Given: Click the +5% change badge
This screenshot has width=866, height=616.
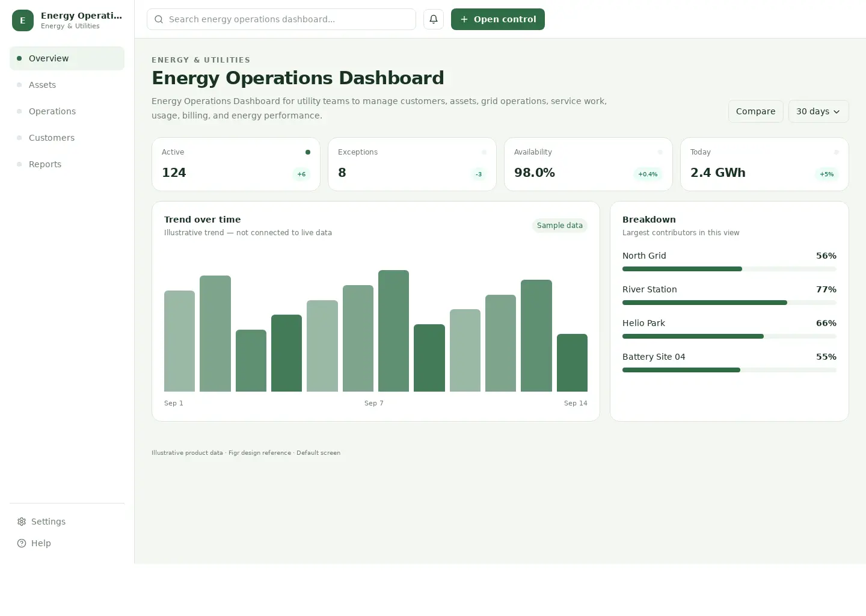Looking at the screenshot, I should (827, 174).
